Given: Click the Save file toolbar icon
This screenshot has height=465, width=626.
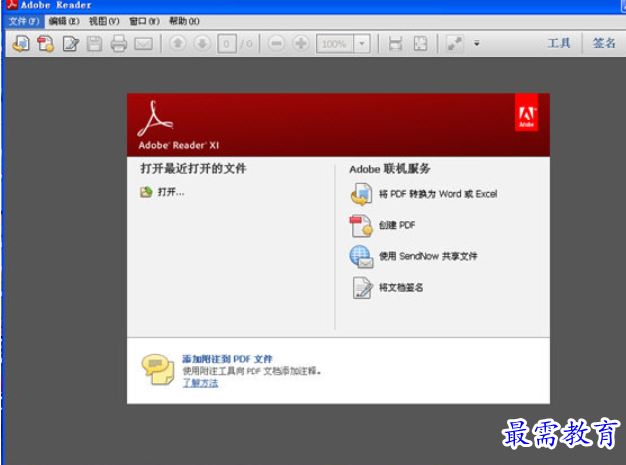Looking at the screenshot, I should pos(95,44).
